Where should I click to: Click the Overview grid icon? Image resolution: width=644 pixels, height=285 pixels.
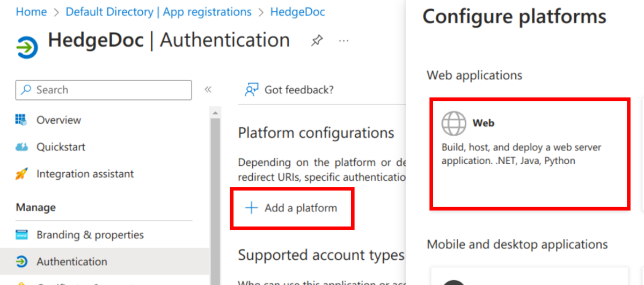click(21, 120)
